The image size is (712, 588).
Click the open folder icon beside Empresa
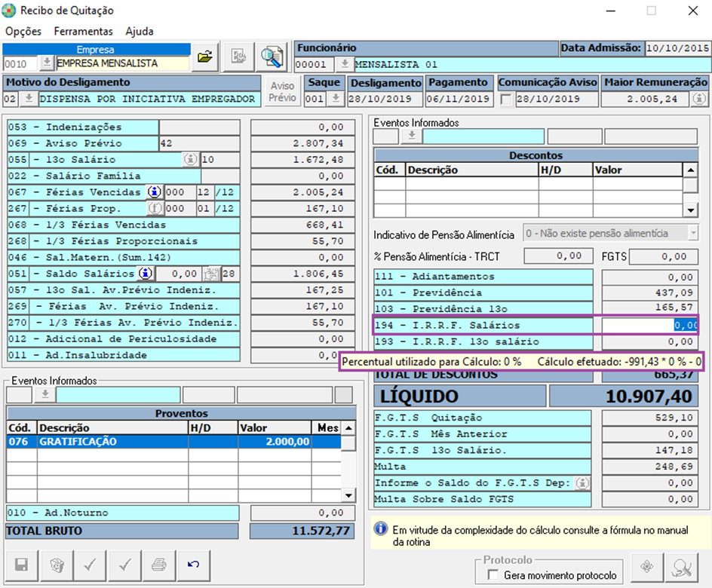pos(205,57)
